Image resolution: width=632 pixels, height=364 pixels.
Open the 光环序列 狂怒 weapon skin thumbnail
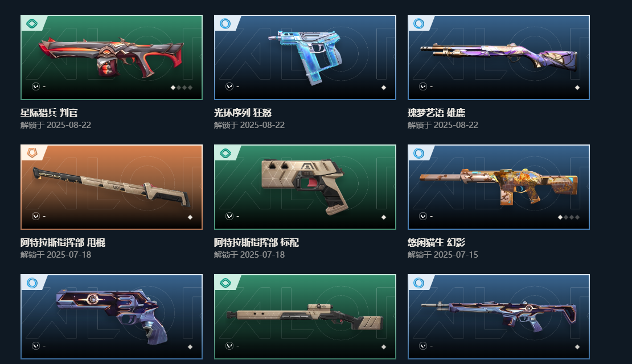[305, 57]
